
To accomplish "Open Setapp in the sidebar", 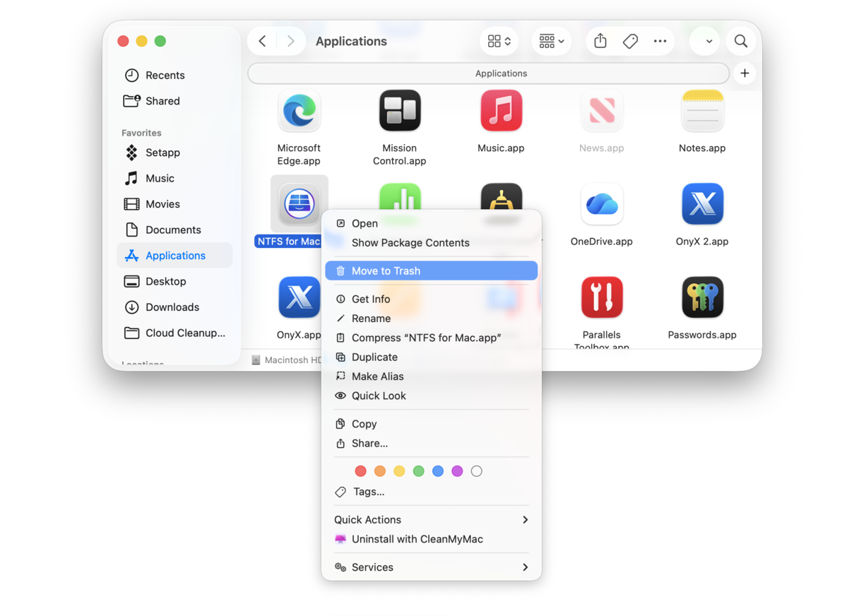I will click(x=174, y=153).
